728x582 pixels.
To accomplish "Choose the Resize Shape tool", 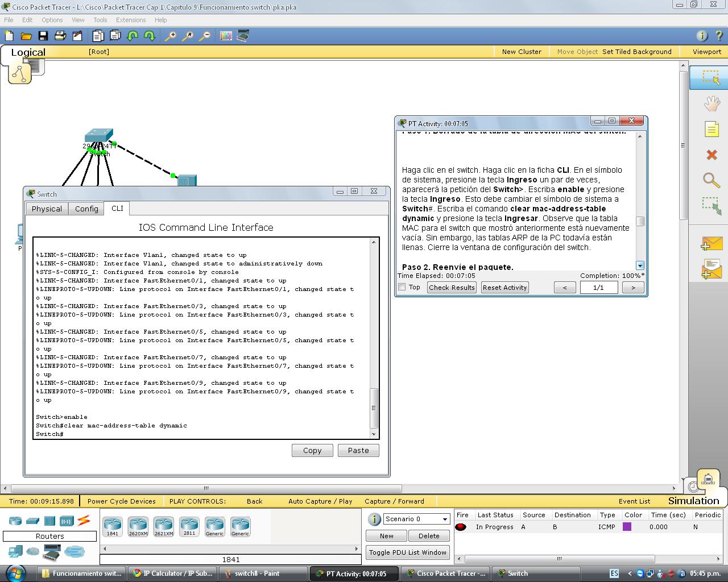I will [x=712, y=206].
